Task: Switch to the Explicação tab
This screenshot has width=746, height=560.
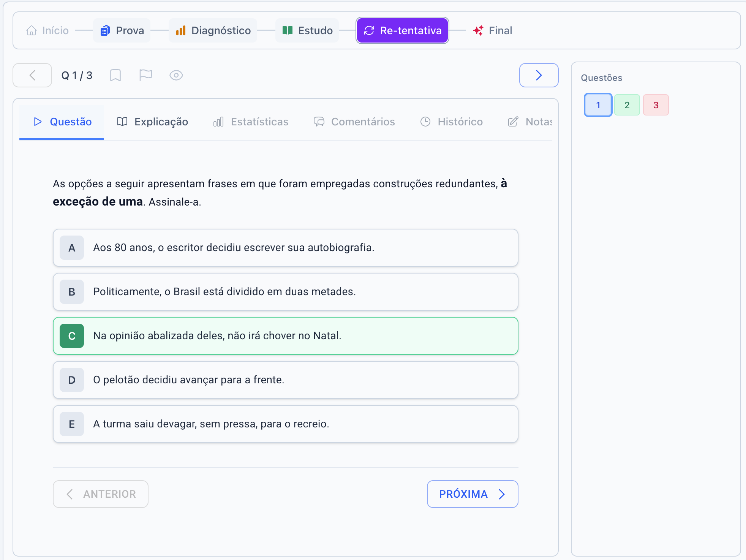Action: [x=152, y=122]
